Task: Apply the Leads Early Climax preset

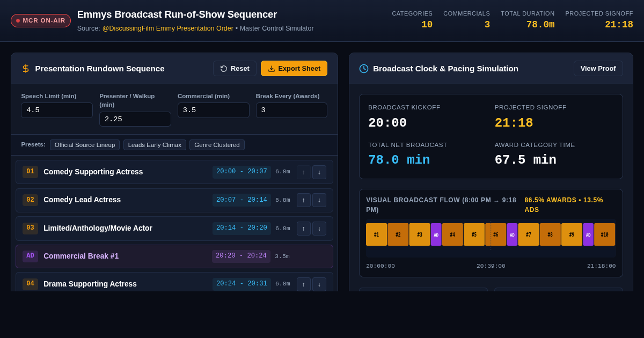Action: point(155,145)
